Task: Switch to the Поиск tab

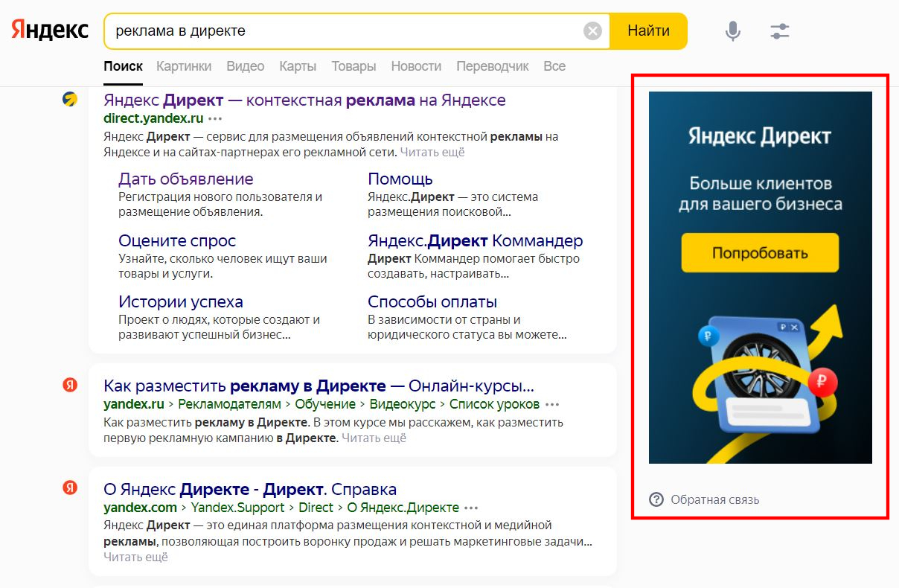Action: (123, 66)
